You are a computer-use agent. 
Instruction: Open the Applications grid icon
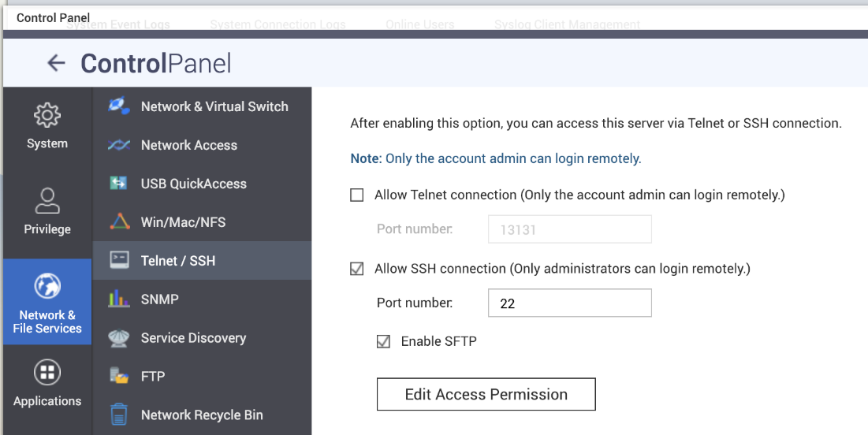tap(47, 373)
